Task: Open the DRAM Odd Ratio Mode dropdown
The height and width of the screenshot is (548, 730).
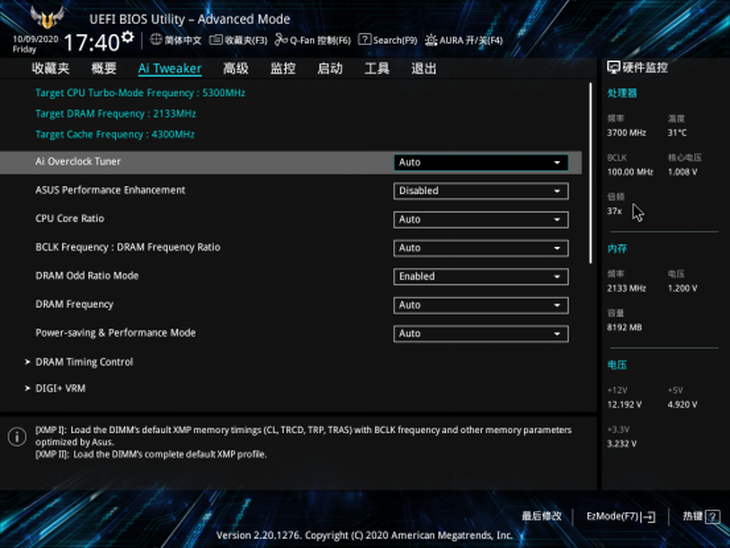Action: coord(480,277)
